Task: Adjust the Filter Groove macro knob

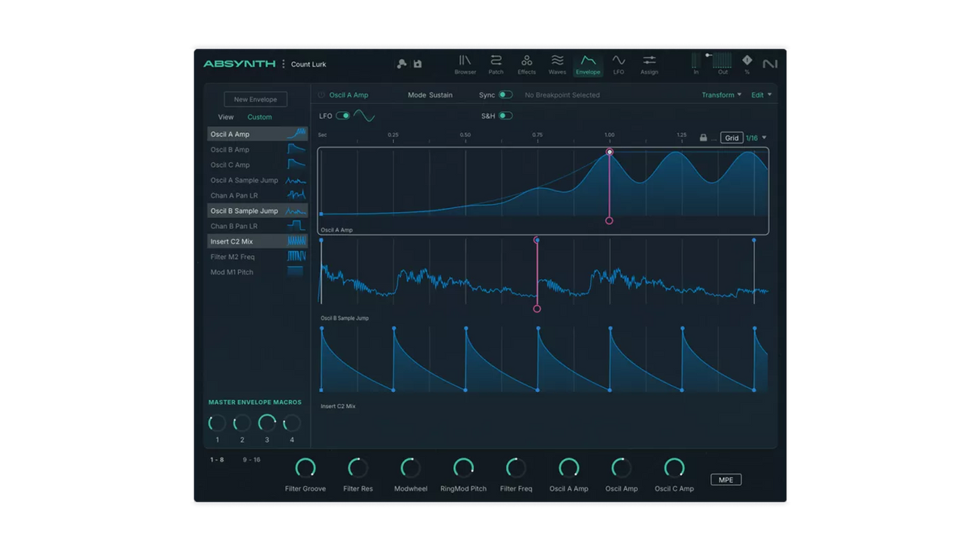Action: click(305, 467)
